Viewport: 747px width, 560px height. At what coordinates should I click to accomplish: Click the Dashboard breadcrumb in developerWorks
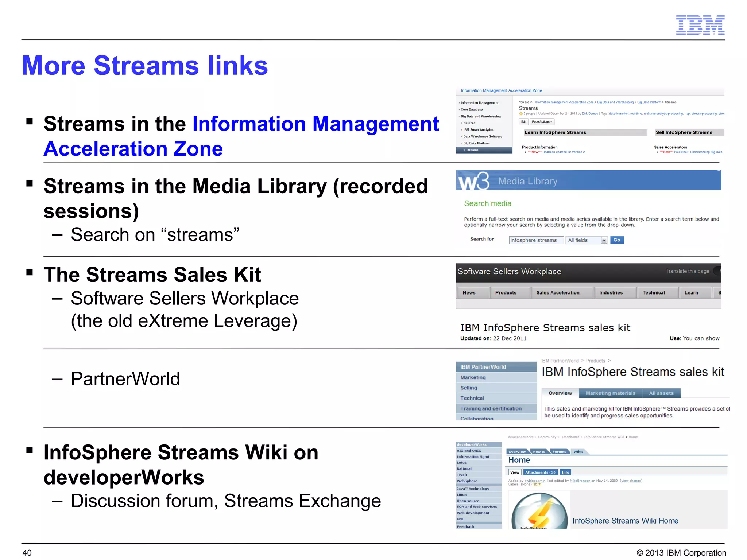[x=570, y=437]
